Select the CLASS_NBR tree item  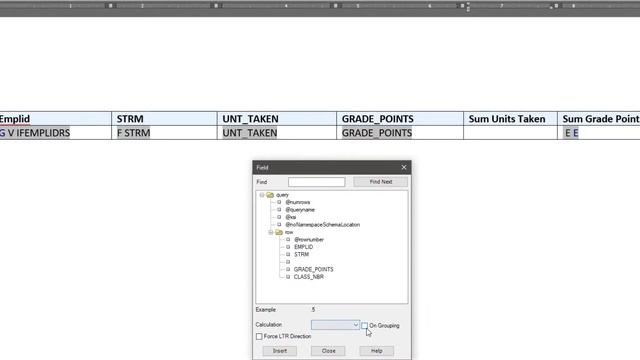pos(309,277)
